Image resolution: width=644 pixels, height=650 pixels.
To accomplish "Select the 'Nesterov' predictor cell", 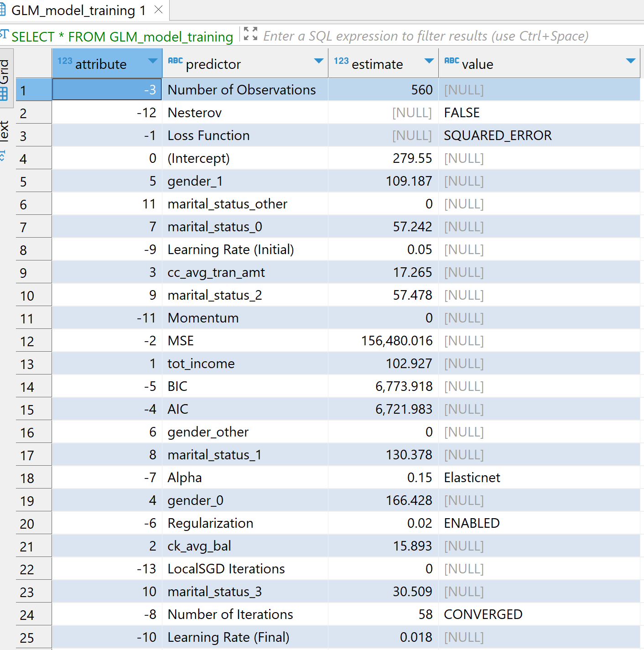I will 245,113.
